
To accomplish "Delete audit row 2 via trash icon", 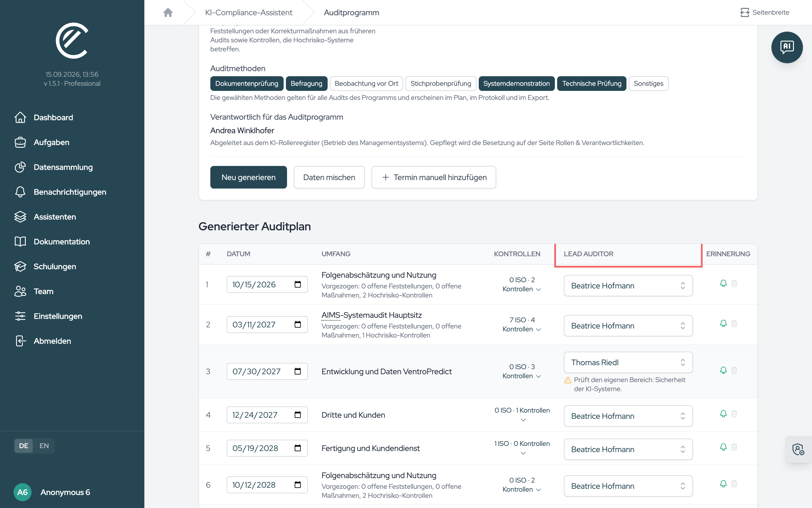I will 734,323.
